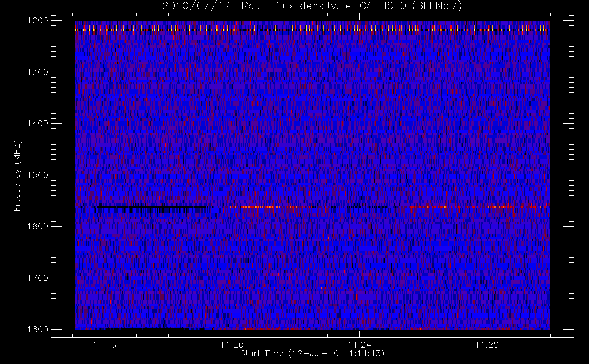This screenshot has height=364, width=589.
Task: Click the 1500 frequency tick label
Action: coord(38,175)
